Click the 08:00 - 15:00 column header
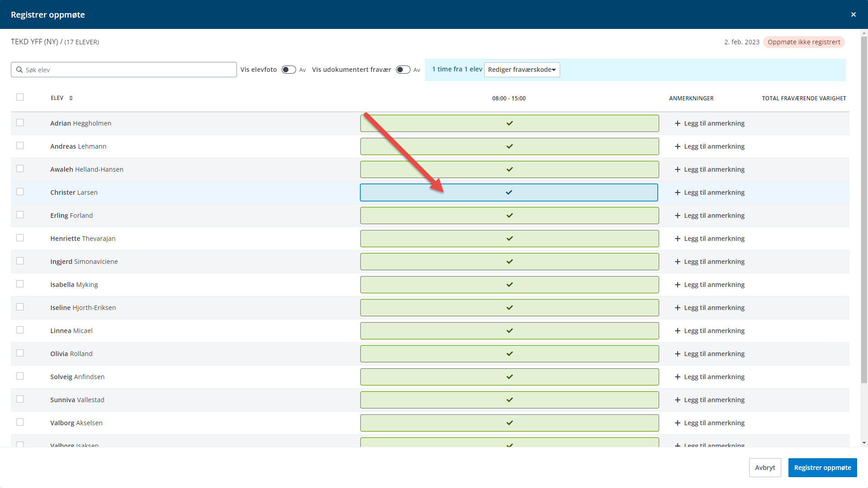 (509, 99)
